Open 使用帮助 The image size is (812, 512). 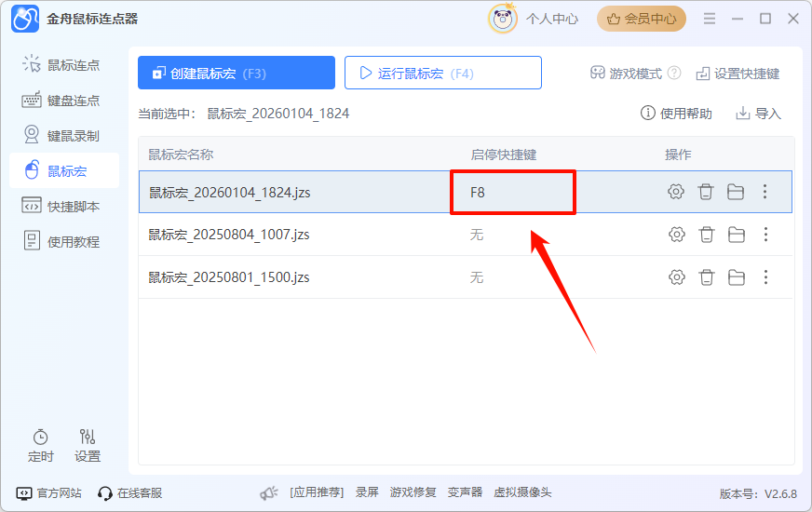[x=676, y=114]
